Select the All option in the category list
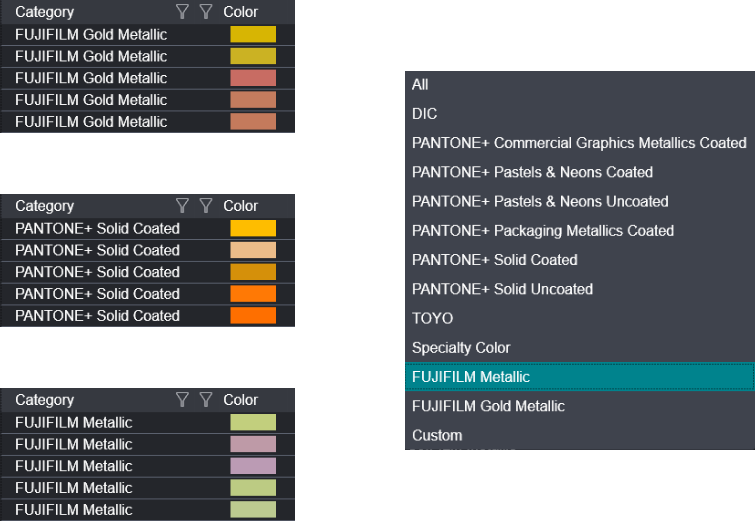Viewport: 755px width, 521px height. point(420,85)
